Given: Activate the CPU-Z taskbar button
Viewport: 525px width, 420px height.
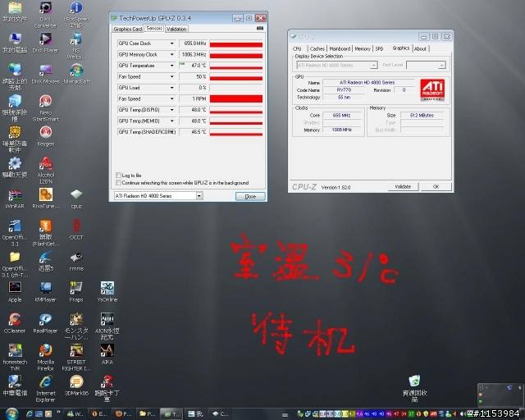Looking at the screenshot, I should click(221, 414).
